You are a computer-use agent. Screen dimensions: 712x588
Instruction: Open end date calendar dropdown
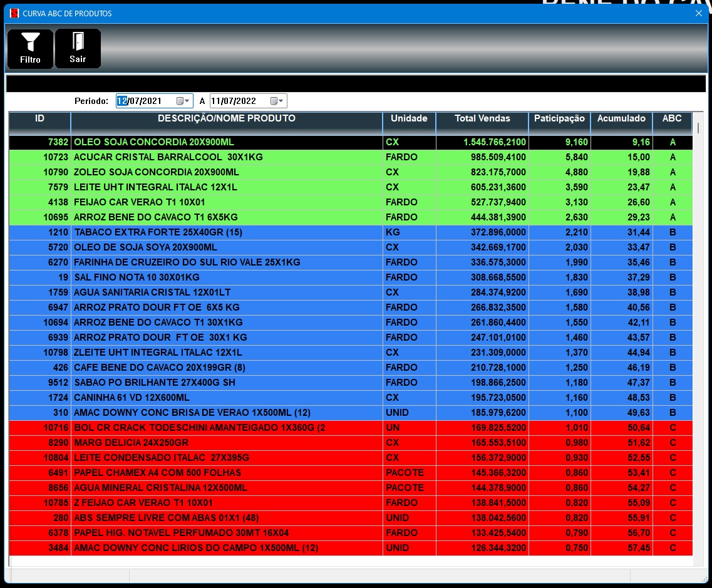[x=277, y=101]
